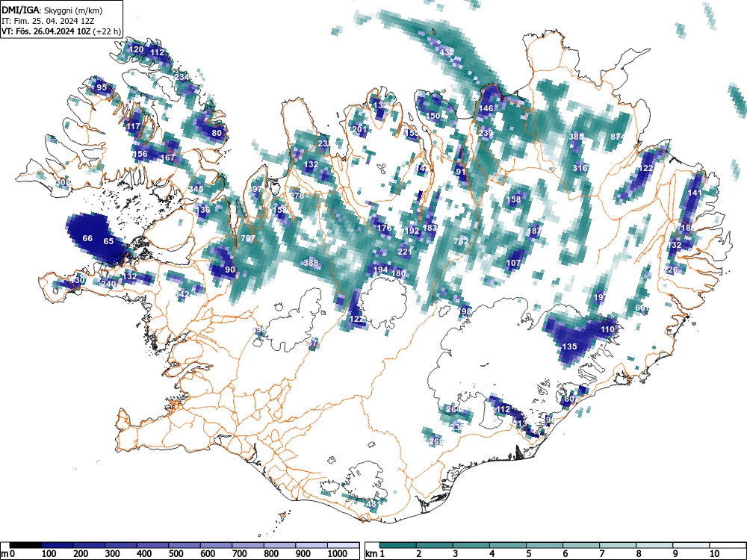Click the '345' visibility value

pos(196,189)
